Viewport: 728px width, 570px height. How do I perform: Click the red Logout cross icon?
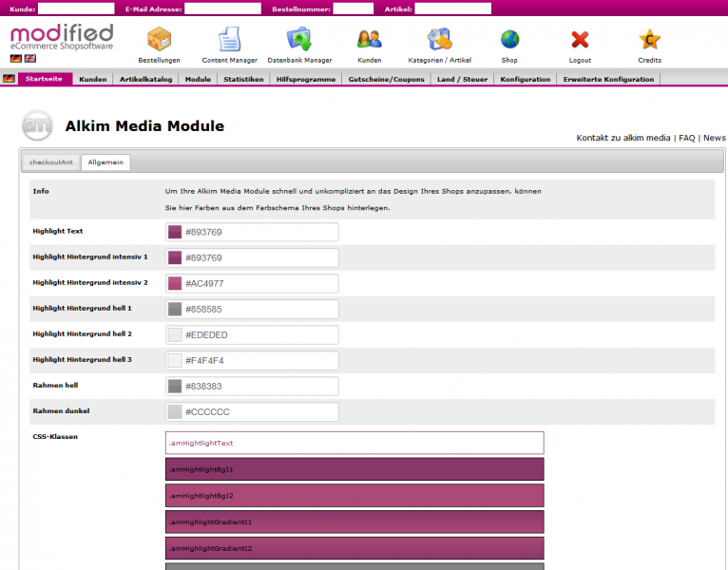580,40
